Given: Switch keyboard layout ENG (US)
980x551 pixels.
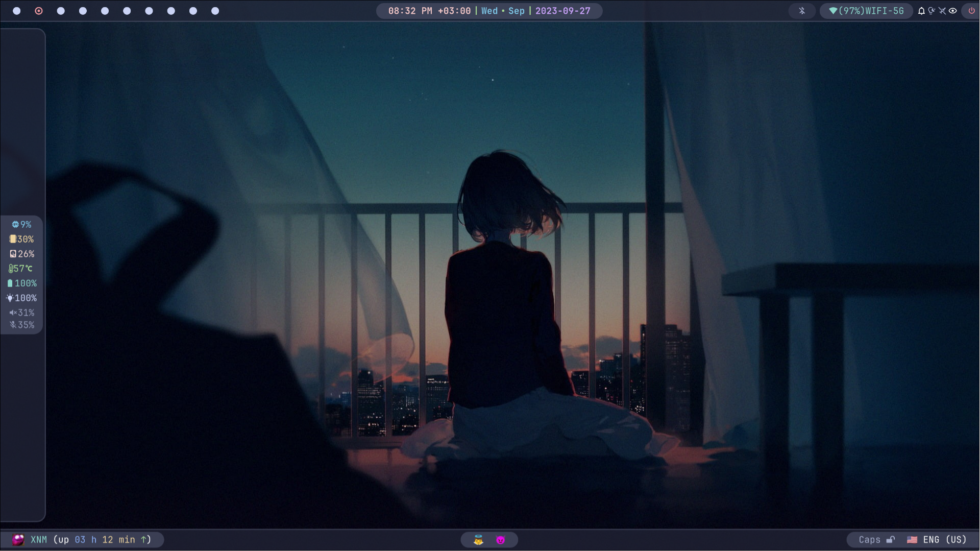Looking at the screenshot, I should (x=945, y=540).
